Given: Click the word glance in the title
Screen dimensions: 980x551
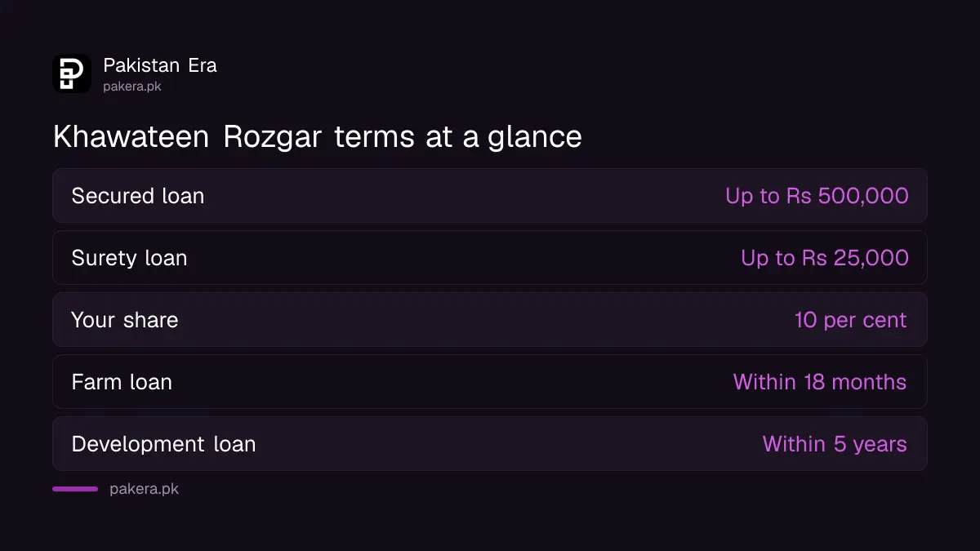Looking at the screenshot, I should [535, 137].
